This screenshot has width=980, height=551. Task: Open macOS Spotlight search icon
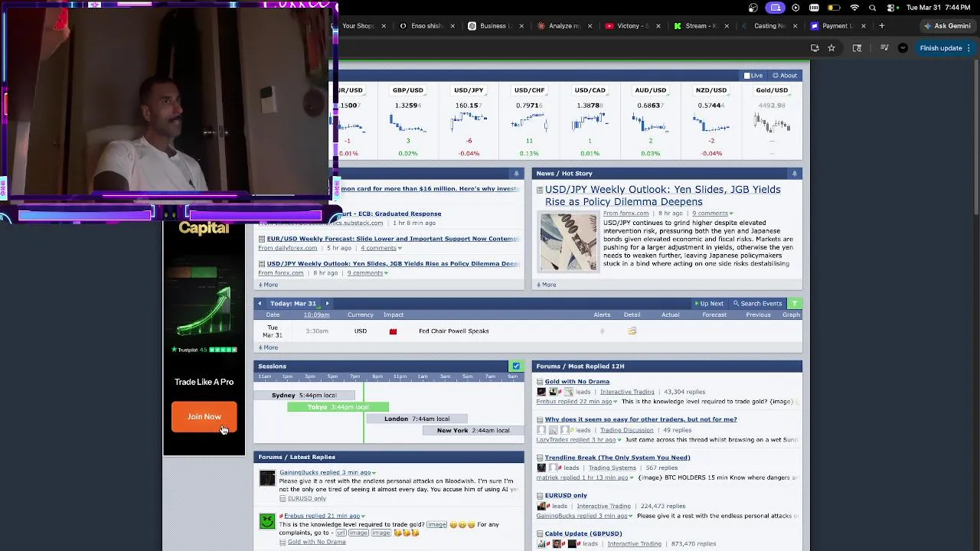tap(872, 8)
